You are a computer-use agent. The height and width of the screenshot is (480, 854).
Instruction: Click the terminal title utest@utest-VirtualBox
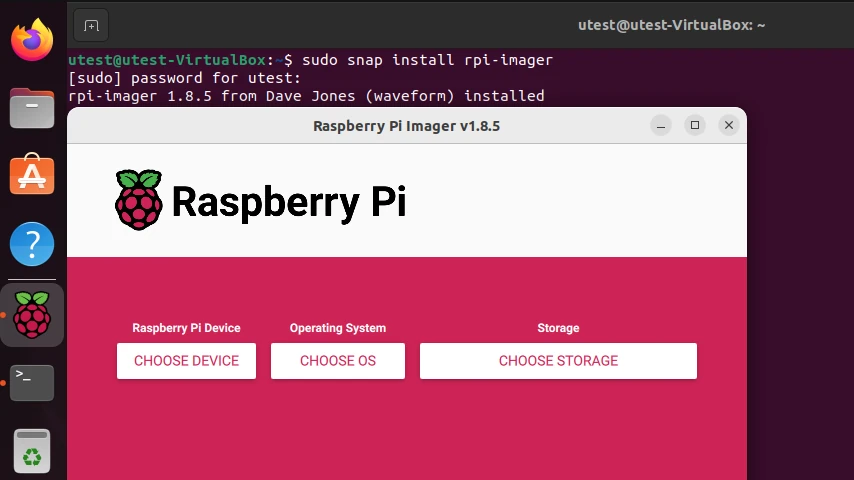tap(672, 25)
